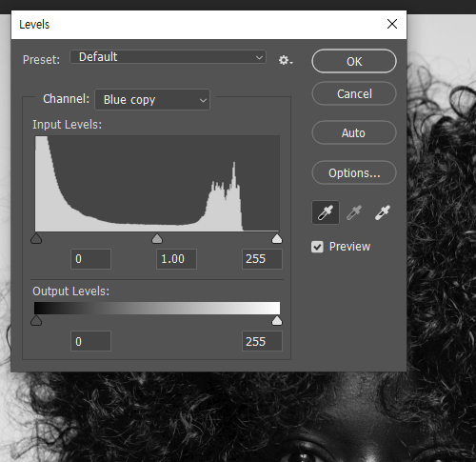Click the "Output Levels:" label
Image resolution: width=476 pixels, height=462 pixels.
coord(70,291)
